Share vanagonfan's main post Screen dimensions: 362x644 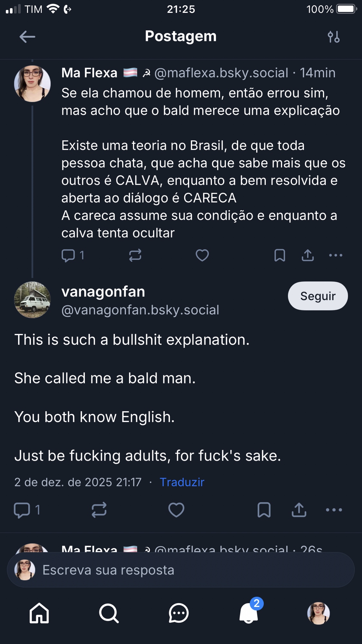pyautogui.click(x=299, y=510)
